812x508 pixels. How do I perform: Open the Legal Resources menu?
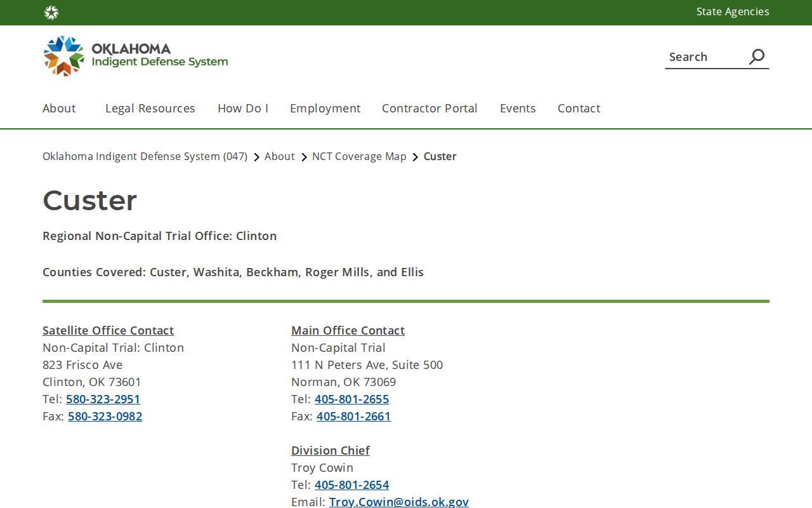(x=150, y=108)
